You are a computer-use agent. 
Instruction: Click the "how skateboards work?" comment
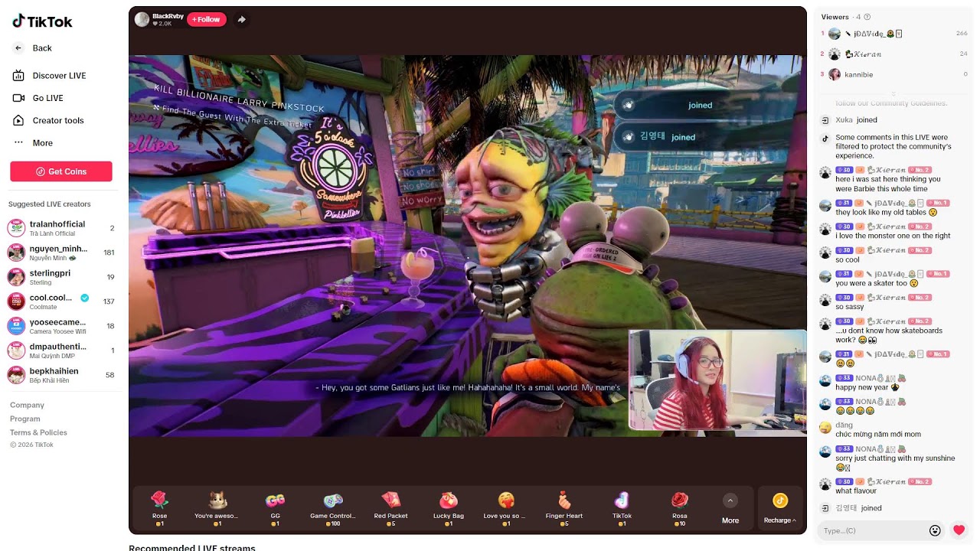click(889, 335)
